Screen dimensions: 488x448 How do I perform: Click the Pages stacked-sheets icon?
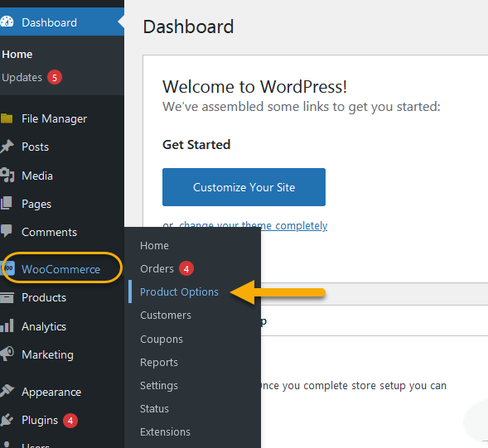pyautogui.click(x=7, y=203)
